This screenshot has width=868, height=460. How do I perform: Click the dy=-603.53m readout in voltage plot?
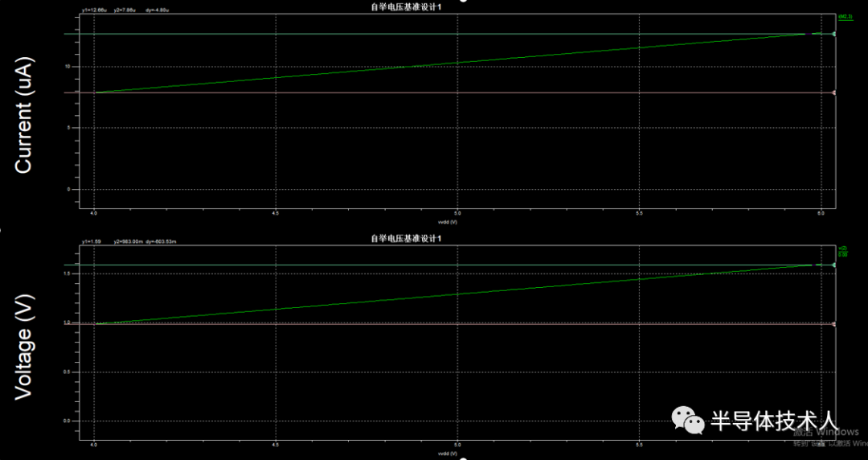(161, 241)
